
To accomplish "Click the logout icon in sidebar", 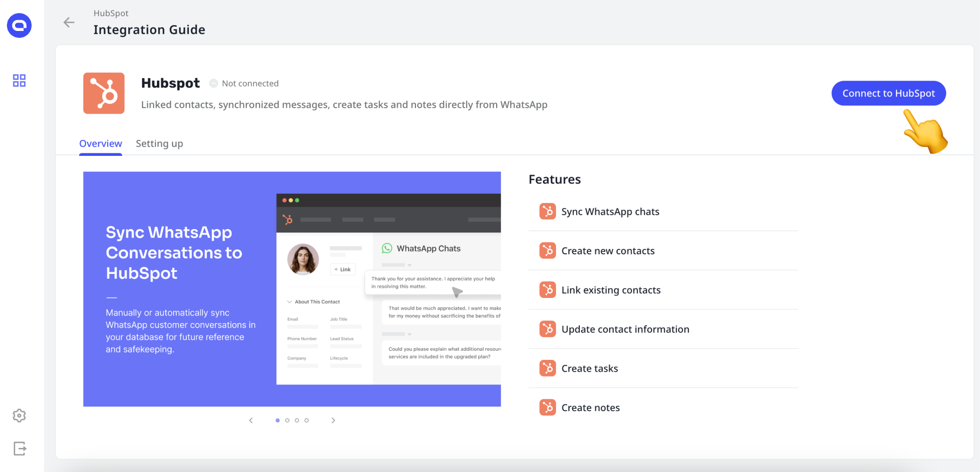I will tap(20, 448).
